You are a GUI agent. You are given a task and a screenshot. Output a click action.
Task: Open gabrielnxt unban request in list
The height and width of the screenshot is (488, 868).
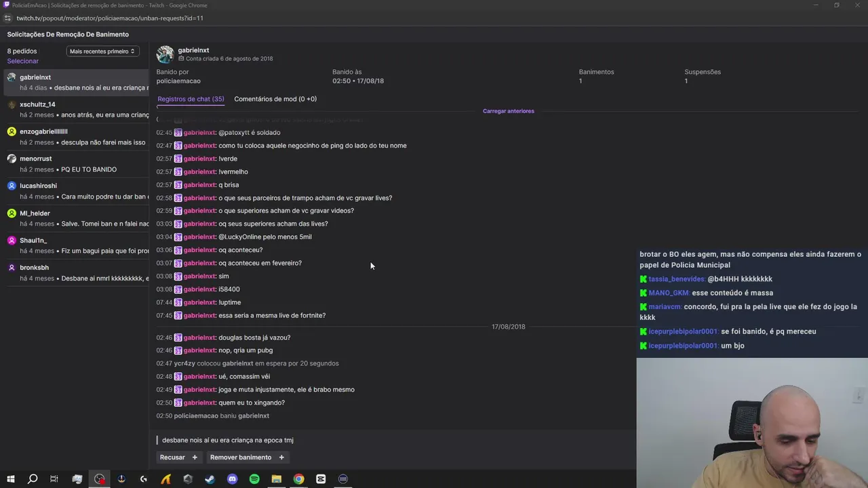pyautogui.click(x=76, y=83)
